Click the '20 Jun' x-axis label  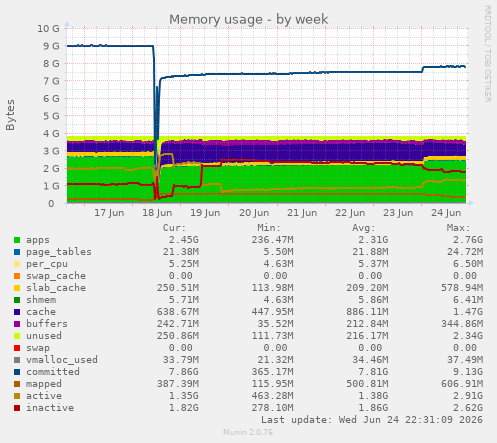254,213
